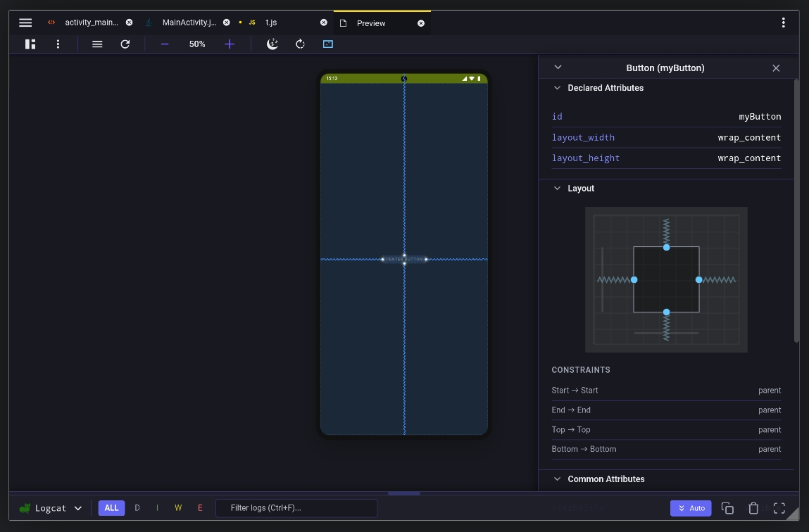Open the Logcat panel dropdown
Viewport: 809px width, 532px height.
click(x=51, y=508)
